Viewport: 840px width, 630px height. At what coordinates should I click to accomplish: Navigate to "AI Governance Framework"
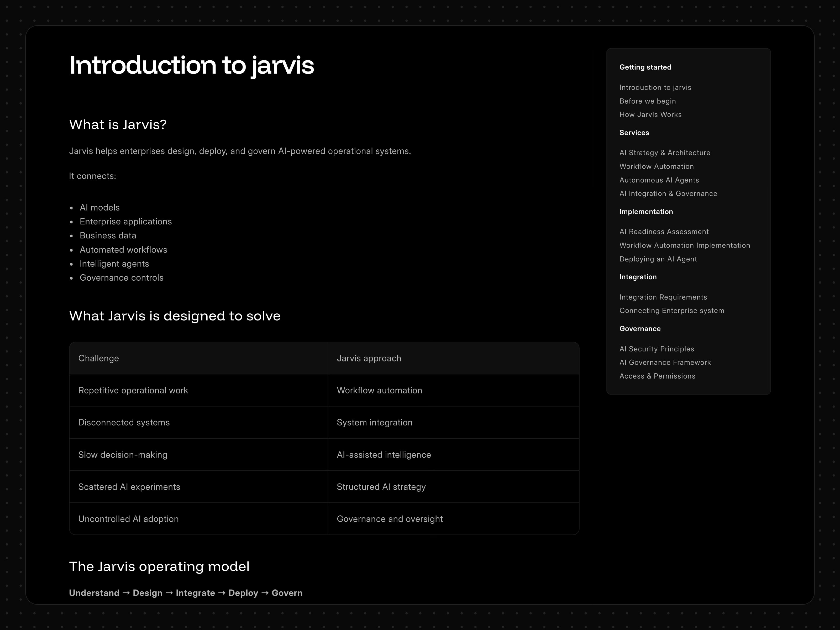point(665,362)
